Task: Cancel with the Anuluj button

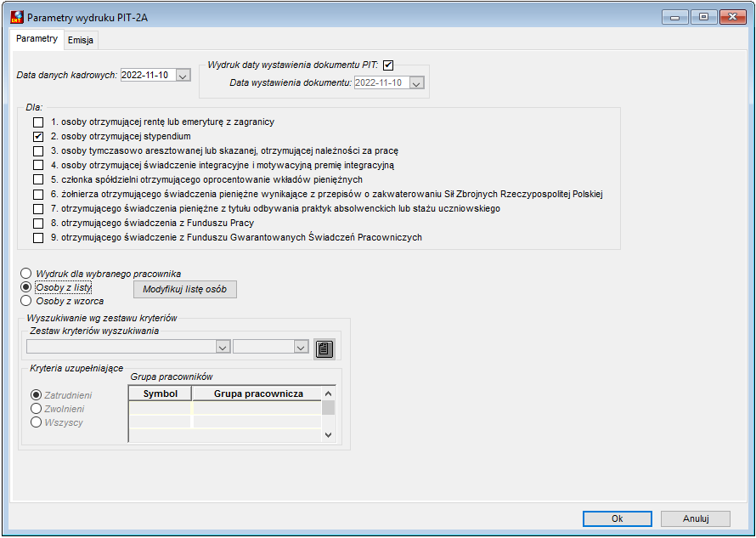Action: 695,518
